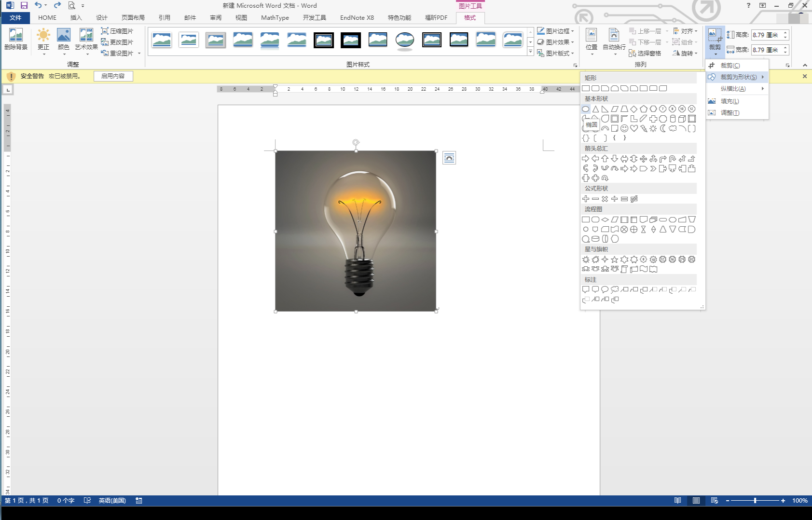Pick the cylinder basic shape
812x520 pixels.
point(673,119)
